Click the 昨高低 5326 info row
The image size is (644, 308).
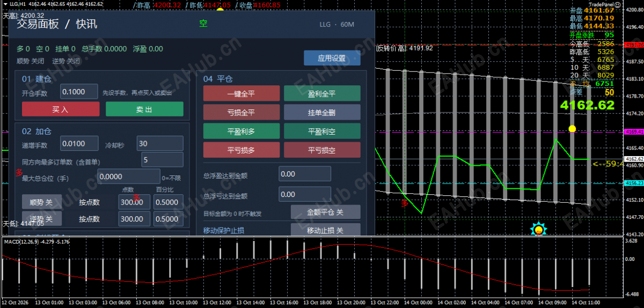point(592,52)
